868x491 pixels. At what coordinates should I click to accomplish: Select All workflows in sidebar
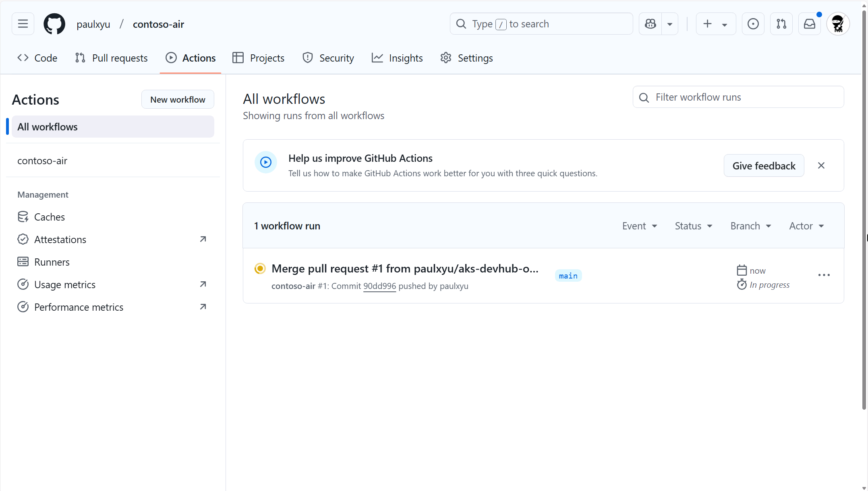point(113,127)
